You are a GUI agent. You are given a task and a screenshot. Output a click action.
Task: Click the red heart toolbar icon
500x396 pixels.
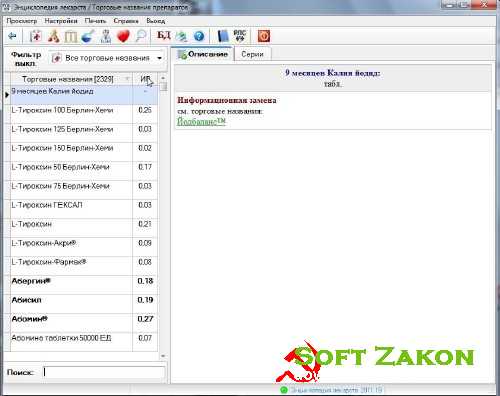point(123,36)
